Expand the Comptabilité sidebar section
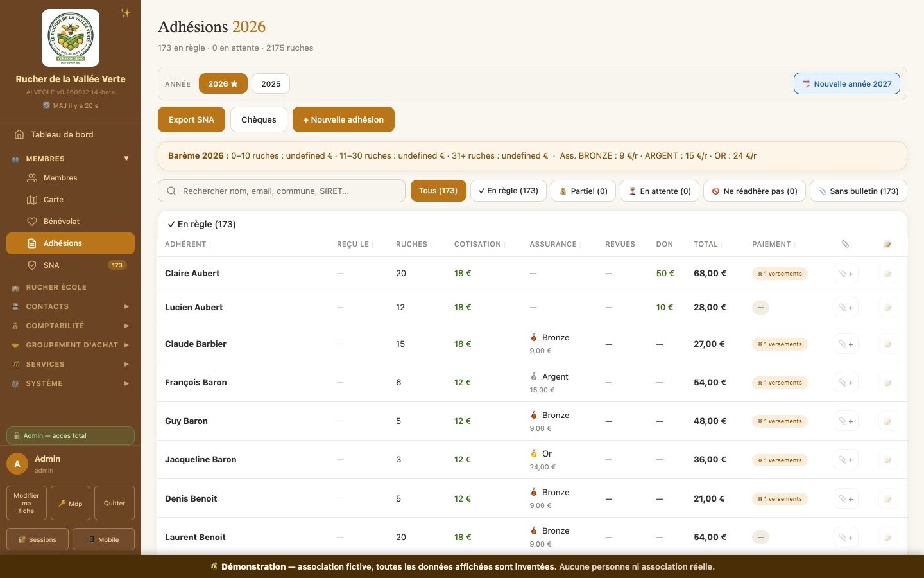The width and height of the screenshot is (924, 578). (x=71, y=326)
